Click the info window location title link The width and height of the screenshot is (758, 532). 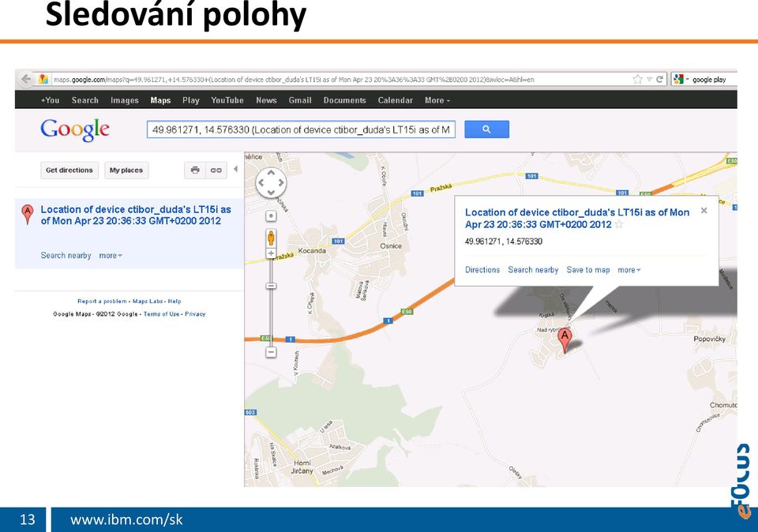577,218
